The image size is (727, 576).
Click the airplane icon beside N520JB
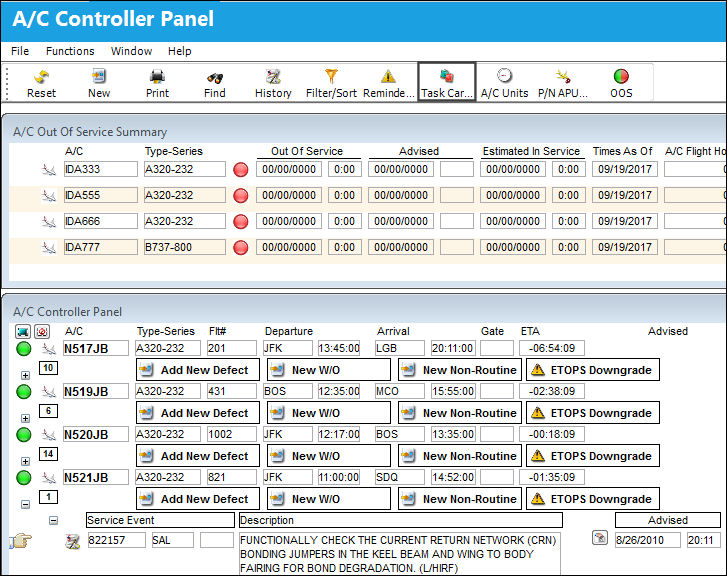(49, 435)
